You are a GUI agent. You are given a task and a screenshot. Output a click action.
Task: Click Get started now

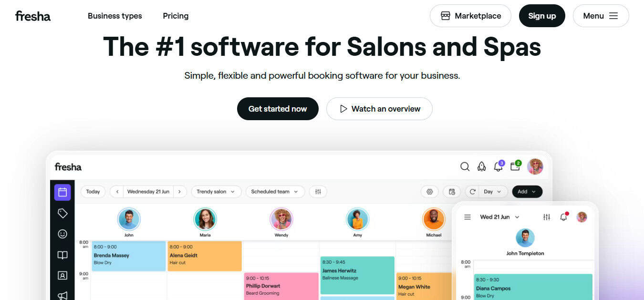pos(278,109)
